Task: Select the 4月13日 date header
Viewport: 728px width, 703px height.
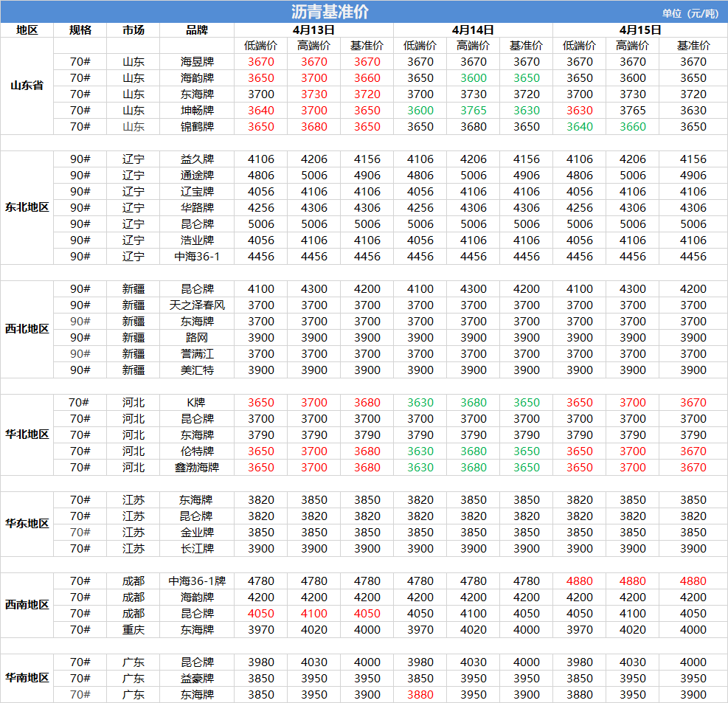Action: [x=313, y=30]
